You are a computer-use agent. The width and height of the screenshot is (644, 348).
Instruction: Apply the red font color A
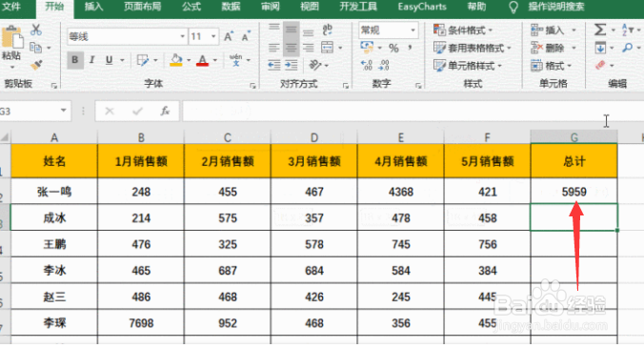tap(203, 60)
